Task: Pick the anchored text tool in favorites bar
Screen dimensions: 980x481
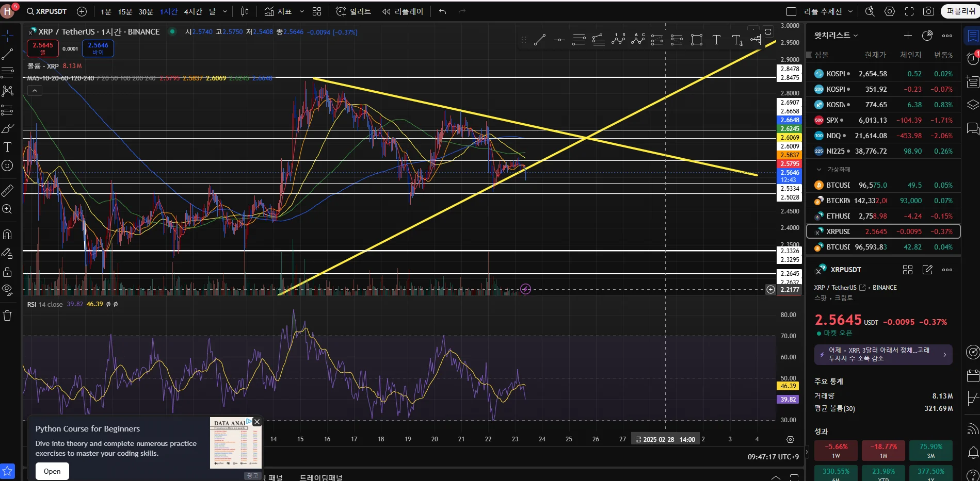Action: [737, 40]
